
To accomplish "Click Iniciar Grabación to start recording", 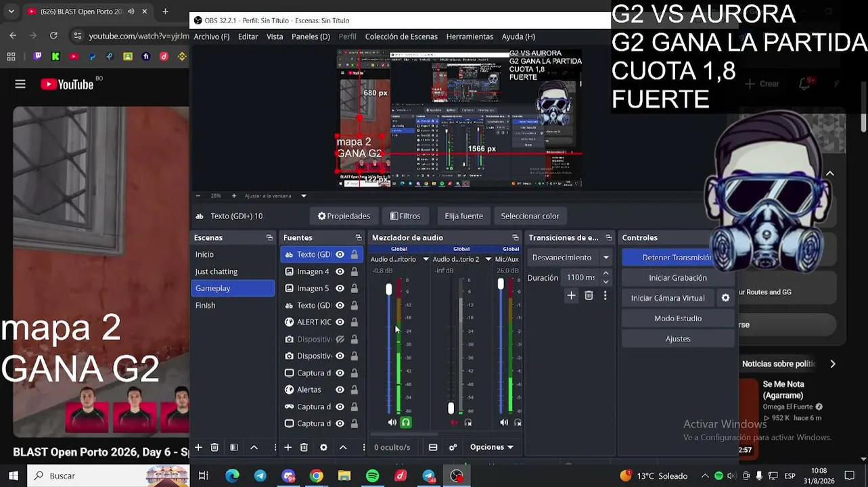I will pyautogui.click(x=678, y=277).
